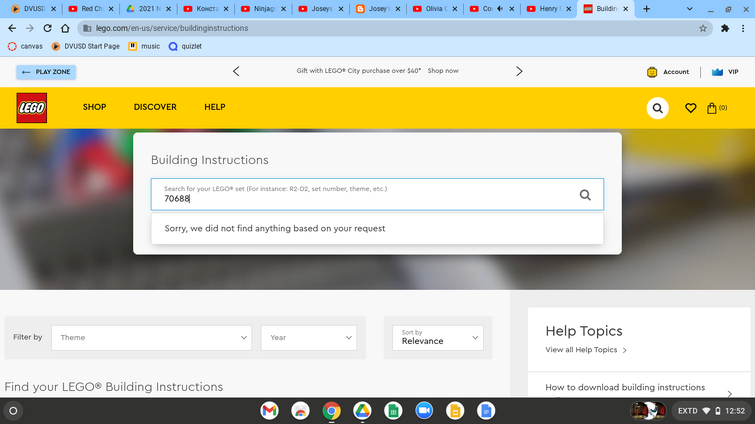Screen dimensions: 755x424
Task: Open the HELP menu
Action: [215, 107]
